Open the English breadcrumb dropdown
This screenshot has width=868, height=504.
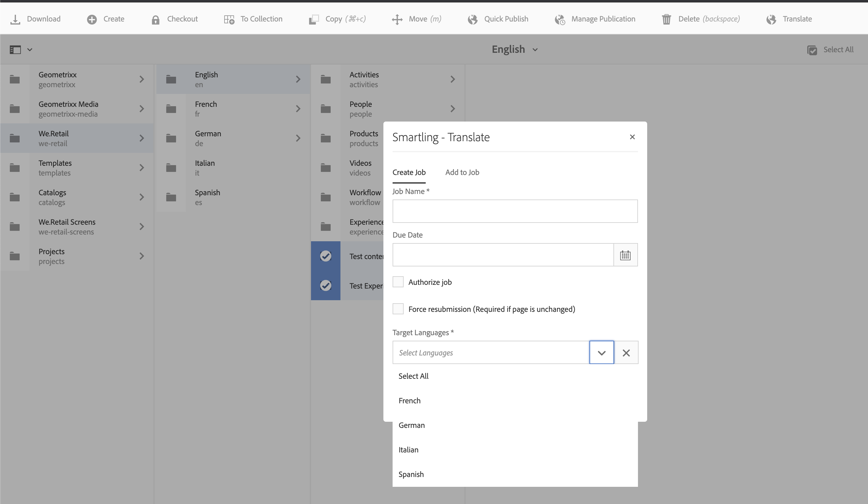tap(535, 50)
